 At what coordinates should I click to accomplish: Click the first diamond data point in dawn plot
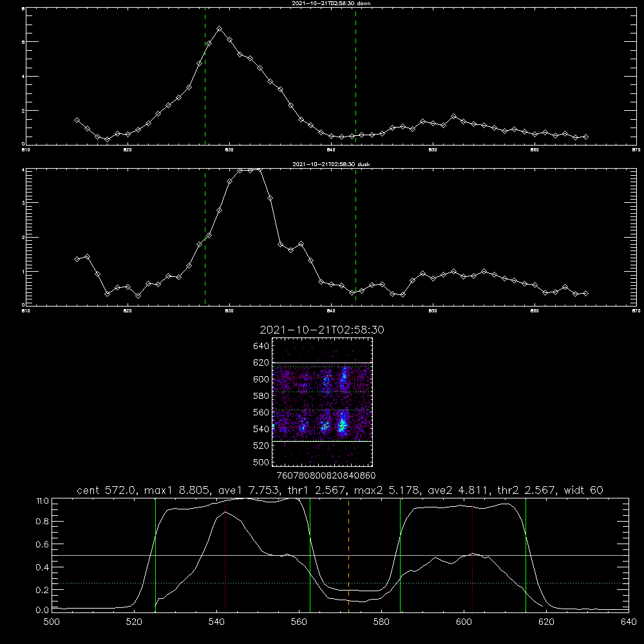tap(77, 120)
